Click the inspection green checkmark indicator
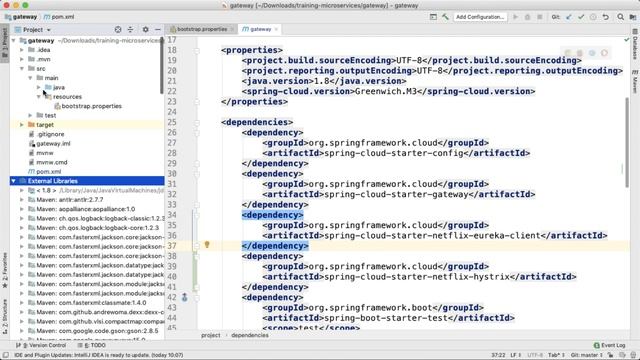 coord(627,40)
